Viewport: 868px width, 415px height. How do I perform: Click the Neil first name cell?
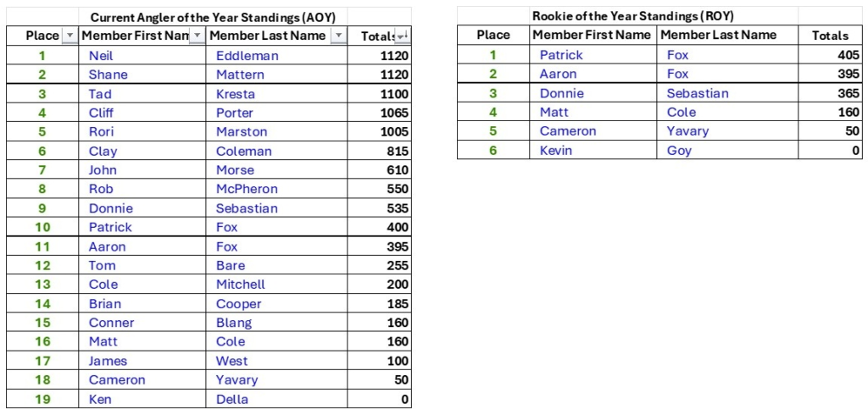point(142,55)
